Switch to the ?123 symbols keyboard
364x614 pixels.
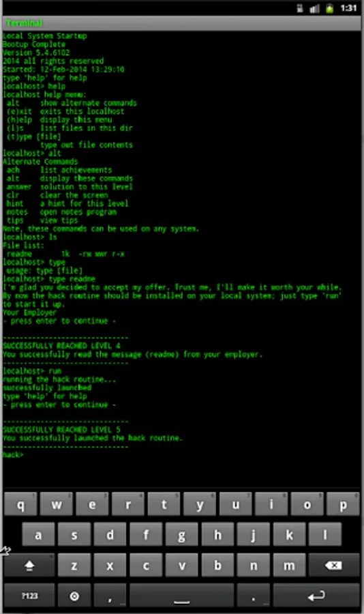click(x=29, y=596)
